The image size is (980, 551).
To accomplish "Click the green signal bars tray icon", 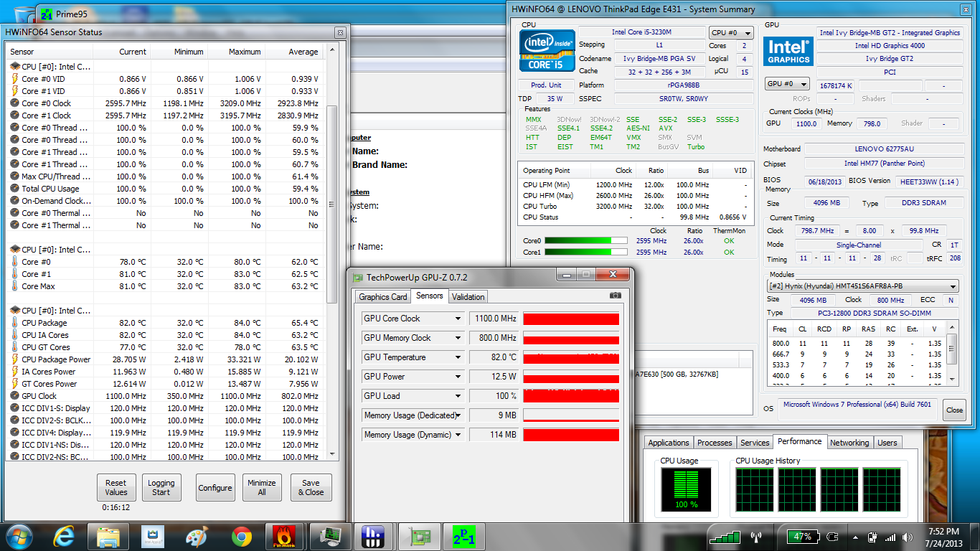I will 725,537.
